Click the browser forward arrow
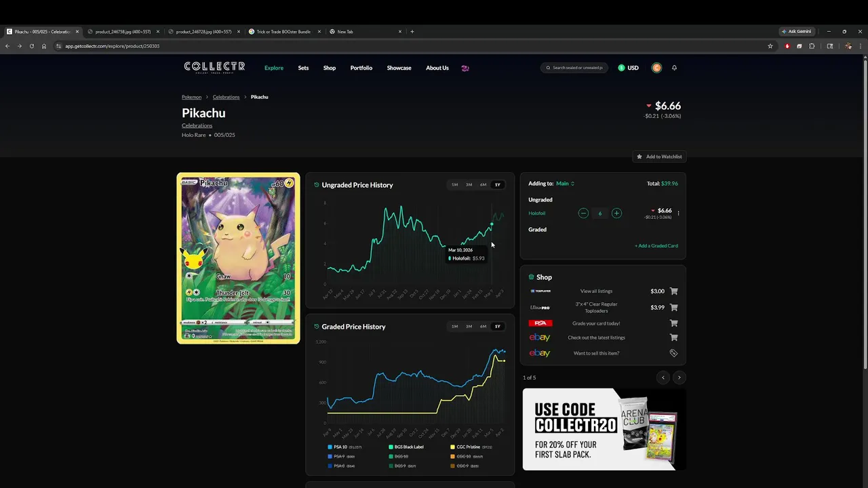868x488 pixels. click(20, 46)
